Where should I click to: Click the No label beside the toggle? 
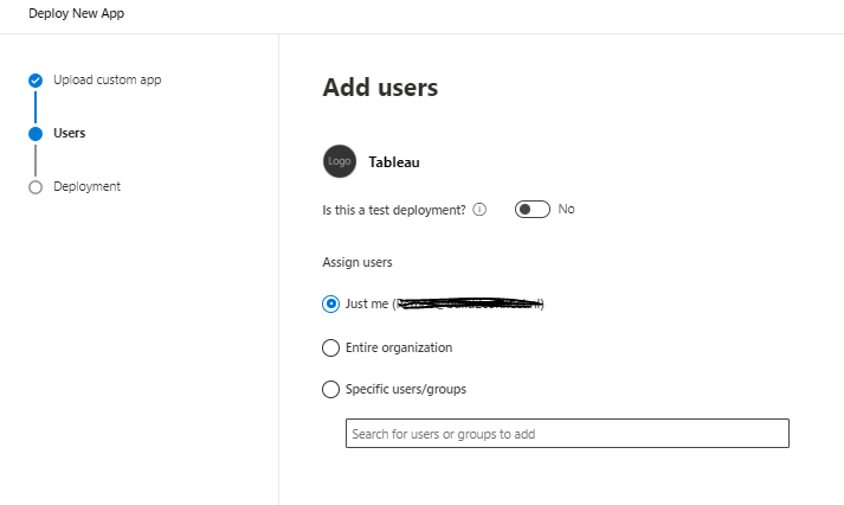pos(566,209)
